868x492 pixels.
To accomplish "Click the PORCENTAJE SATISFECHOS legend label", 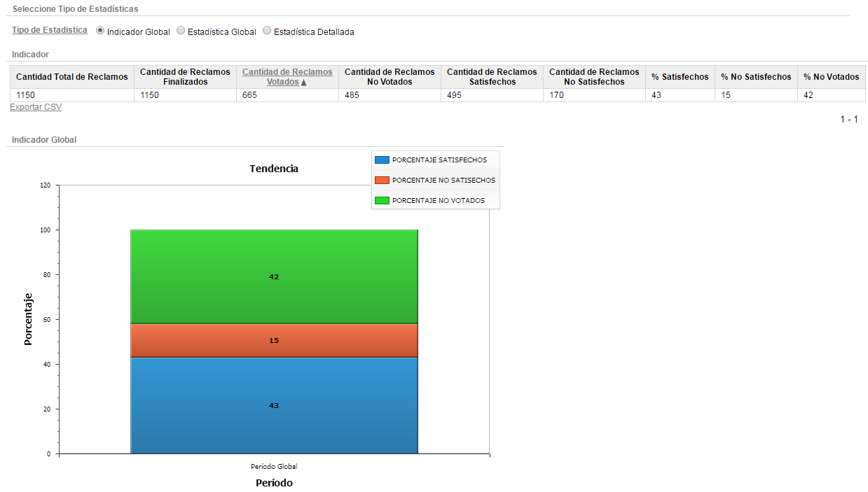I will tap(439, 160).
